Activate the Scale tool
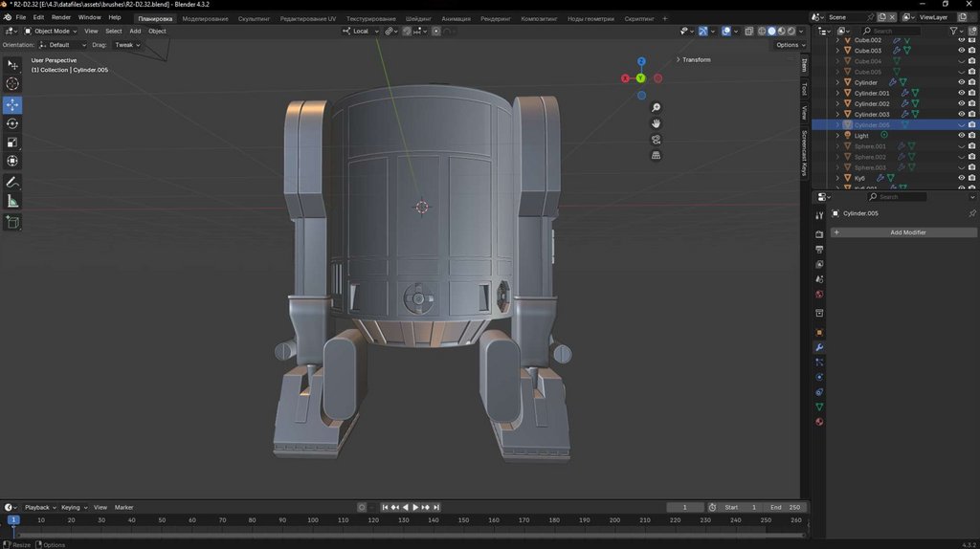Viewport: 980px width, 549px height. (12, 143)
